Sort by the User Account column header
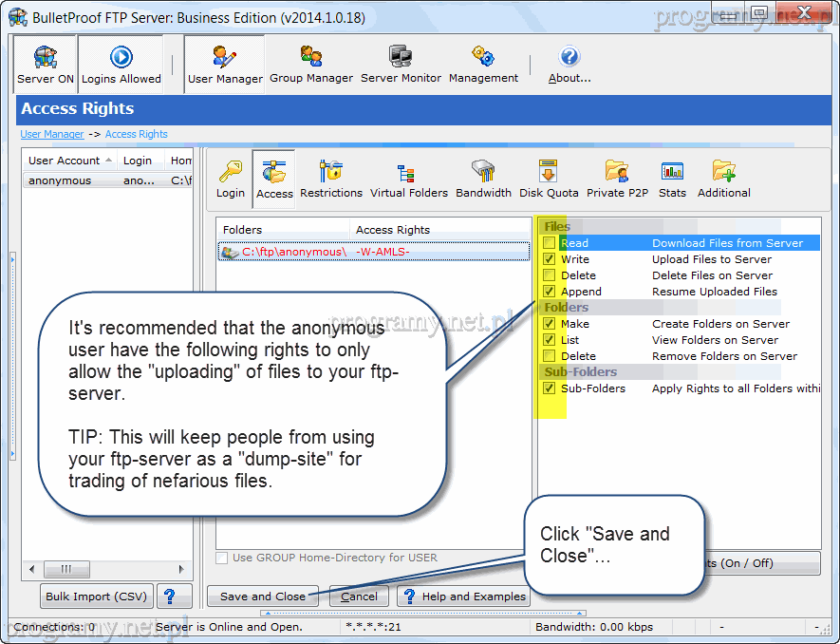This screenshot has height=644, width=840. tap(65, 161)
